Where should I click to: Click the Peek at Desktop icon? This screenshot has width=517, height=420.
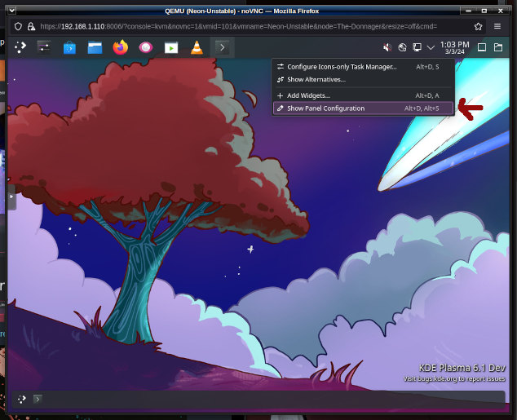click(482, 47)
